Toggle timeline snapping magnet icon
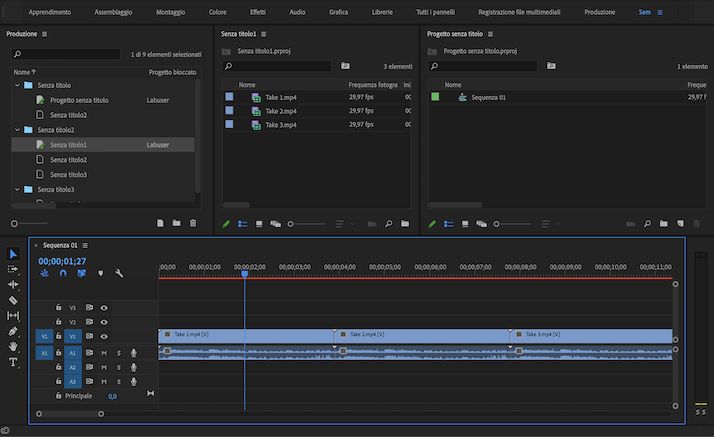The image size is (714, 437). click(63, 273)
